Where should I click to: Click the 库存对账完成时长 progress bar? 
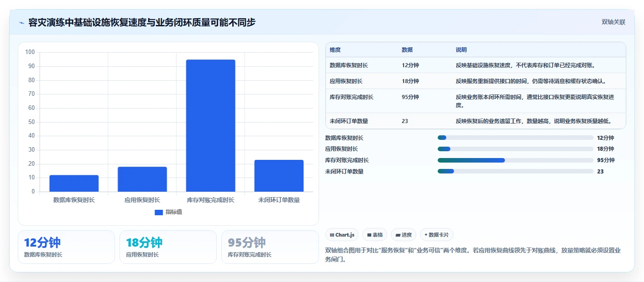coord(515,160)
